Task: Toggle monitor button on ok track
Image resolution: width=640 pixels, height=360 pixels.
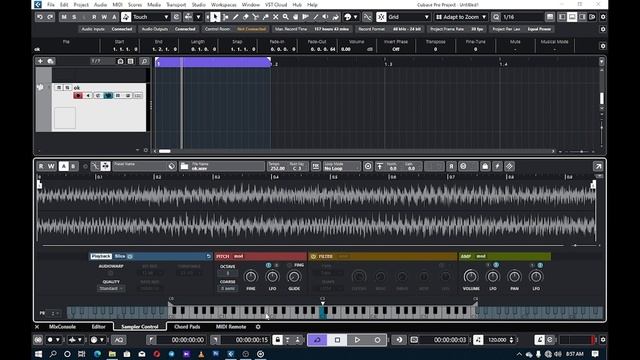Action: [88, 96]
